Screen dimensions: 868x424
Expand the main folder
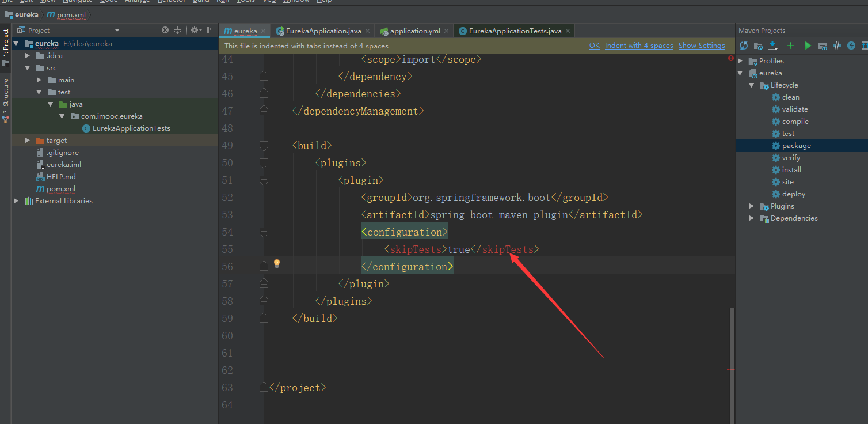click(x=39, y=79)
